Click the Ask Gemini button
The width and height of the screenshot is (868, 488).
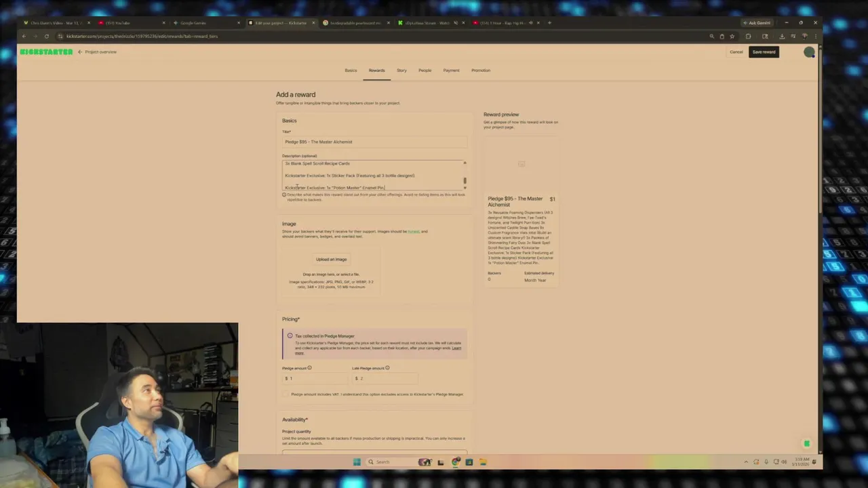pyautogui.click(x=756, y=23)
